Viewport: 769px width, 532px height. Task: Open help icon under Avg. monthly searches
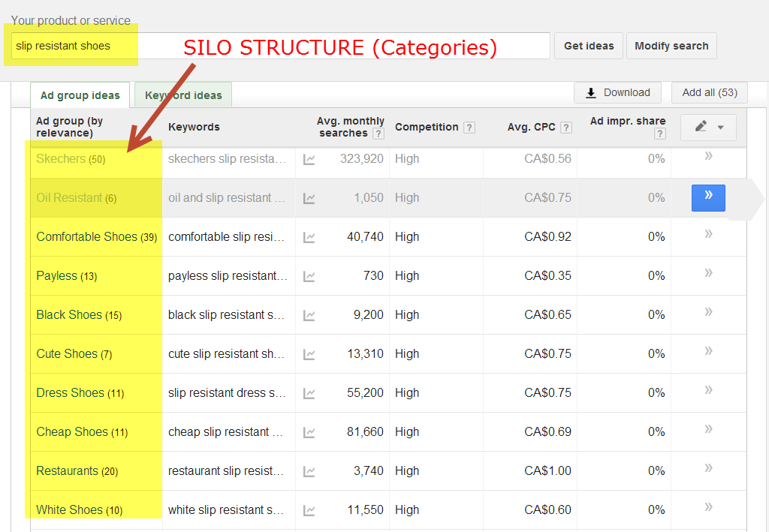coord(378,134)
